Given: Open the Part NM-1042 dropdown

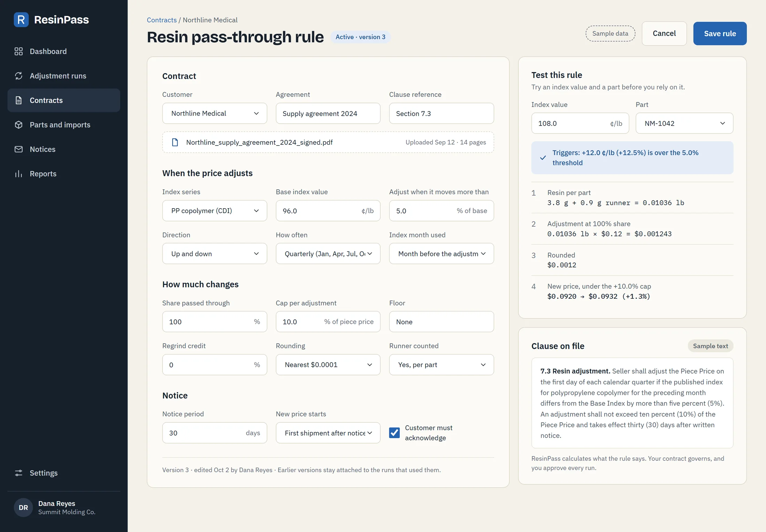Looking at the screenshot, I should click(x=684, y=123).
